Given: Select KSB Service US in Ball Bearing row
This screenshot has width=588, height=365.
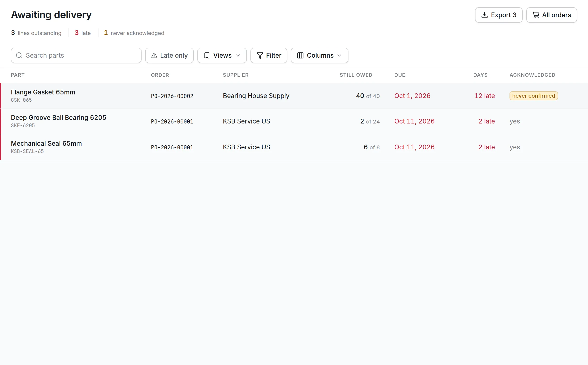Looking at the screenshot, I should (x=246, y=121).
